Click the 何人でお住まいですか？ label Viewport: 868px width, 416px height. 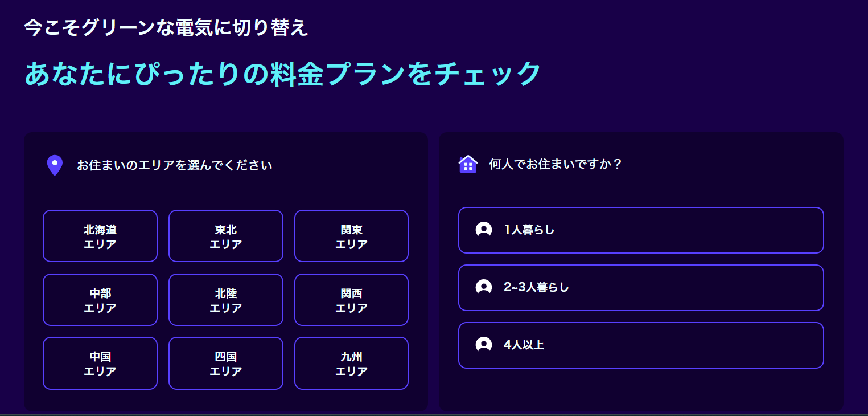pyautogui.click(x=556, y=164)
